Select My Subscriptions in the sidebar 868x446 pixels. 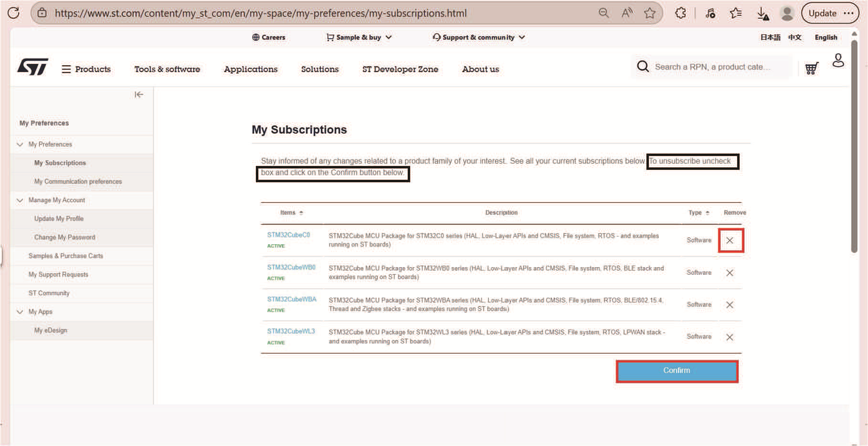(60, 163)
